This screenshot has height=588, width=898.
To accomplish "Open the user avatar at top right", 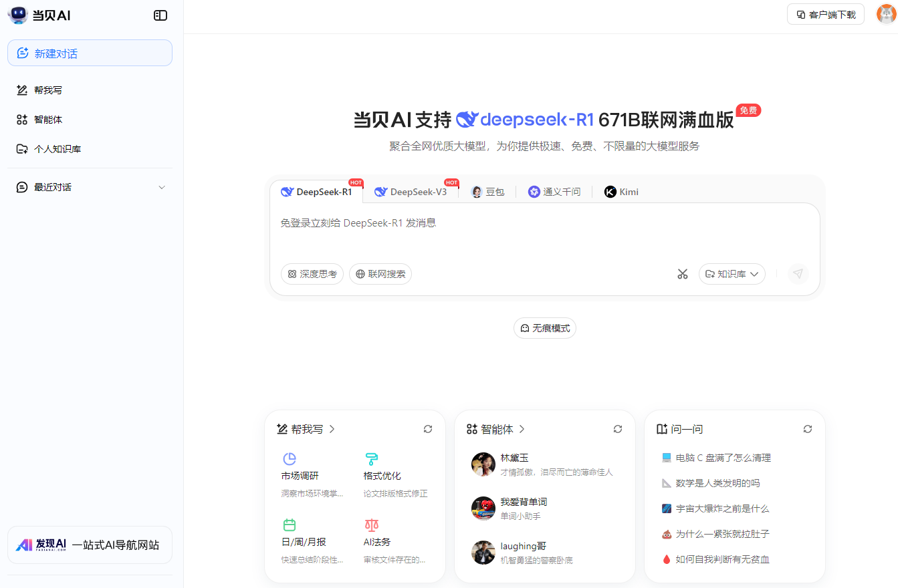I will 886,14.
